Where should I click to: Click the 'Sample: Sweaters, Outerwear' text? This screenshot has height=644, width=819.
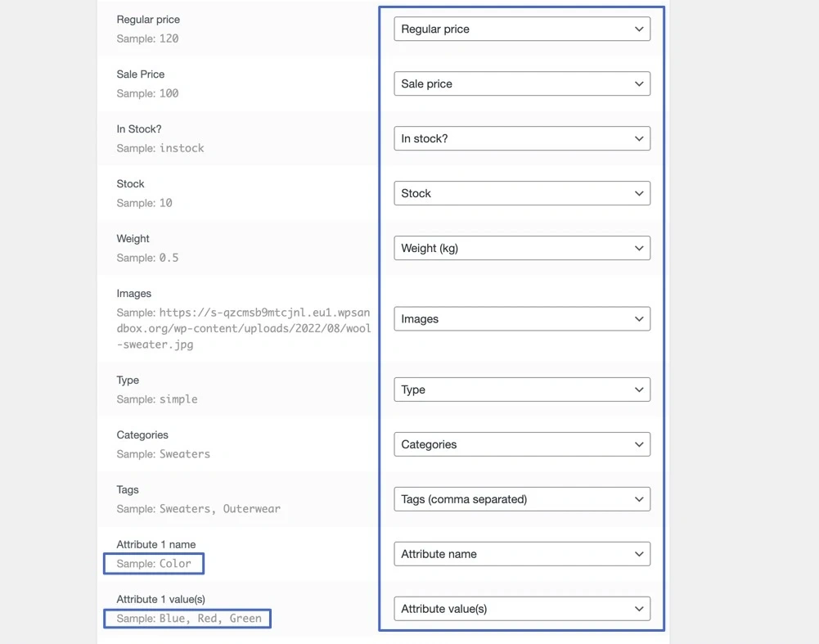coord(198,509)
